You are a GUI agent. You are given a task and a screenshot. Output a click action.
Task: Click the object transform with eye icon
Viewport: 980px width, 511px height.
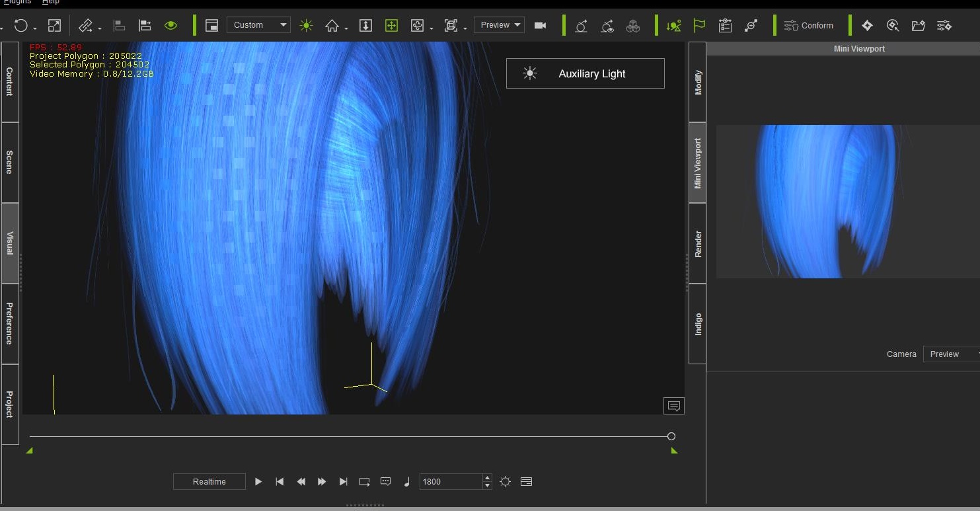(607, 25)
